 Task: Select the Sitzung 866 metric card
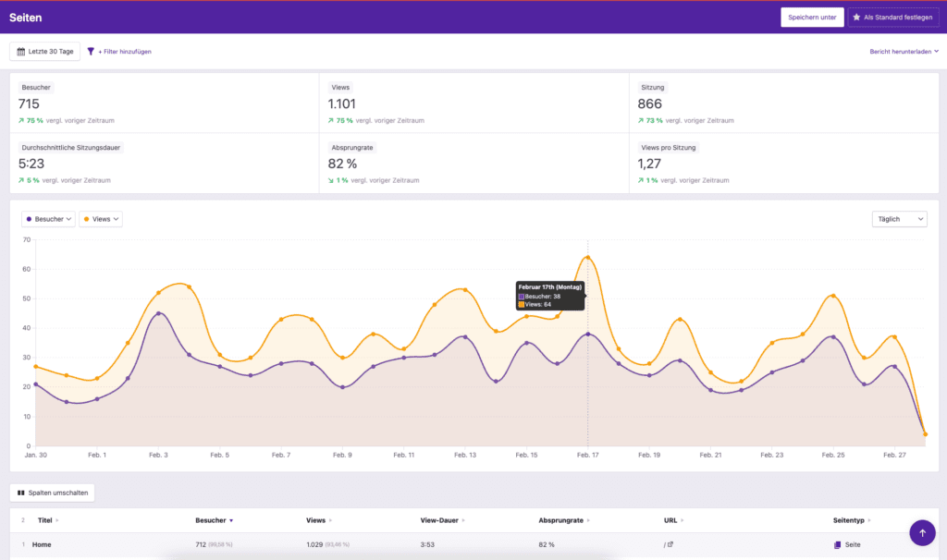[x=784, y=103]
